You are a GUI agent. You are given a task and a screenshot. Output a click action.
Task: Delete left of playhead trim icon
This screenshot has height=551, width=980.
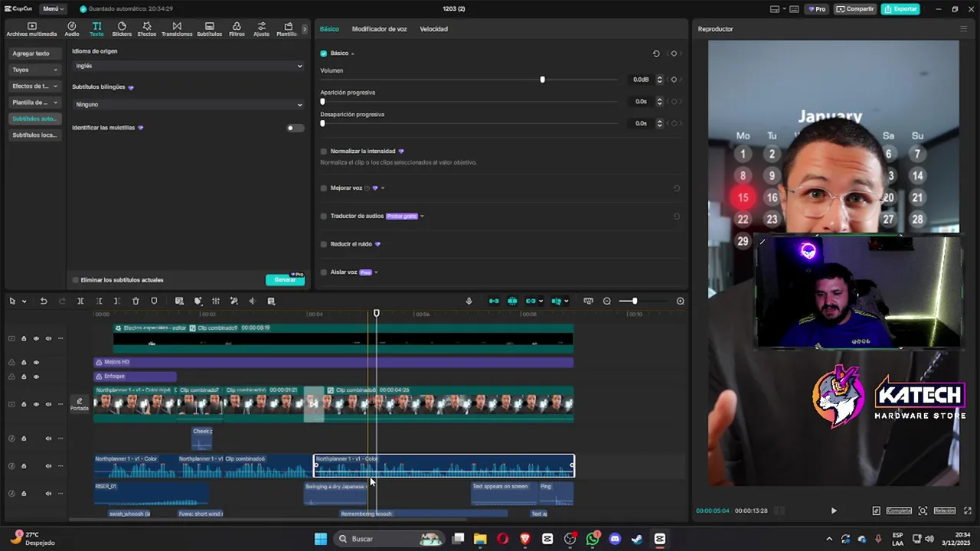99,302
